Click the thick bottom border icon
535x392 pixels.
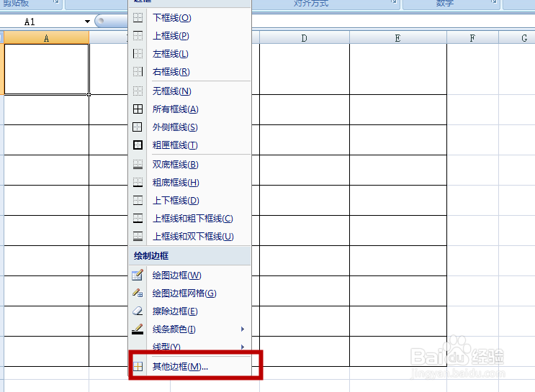point(138,183)
